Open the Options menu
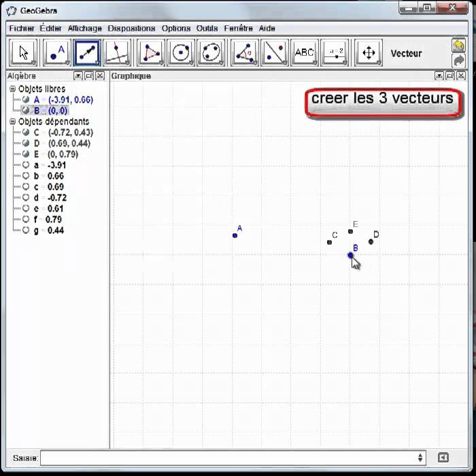 coord(176,29)
